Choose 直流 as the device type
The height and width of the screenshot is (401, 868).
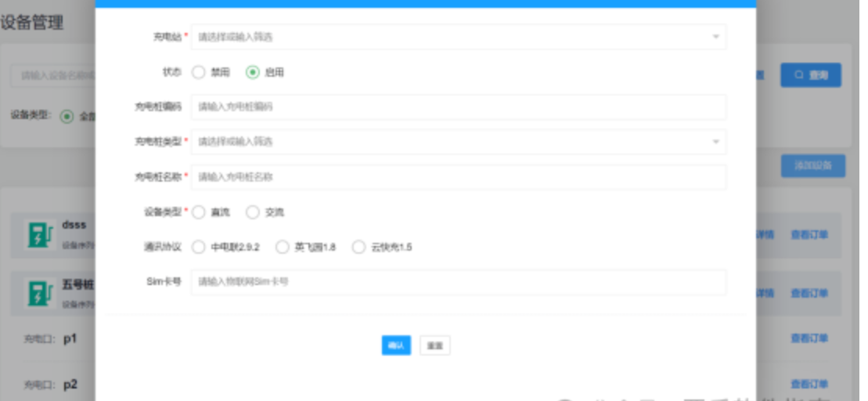tap(198, 212)
